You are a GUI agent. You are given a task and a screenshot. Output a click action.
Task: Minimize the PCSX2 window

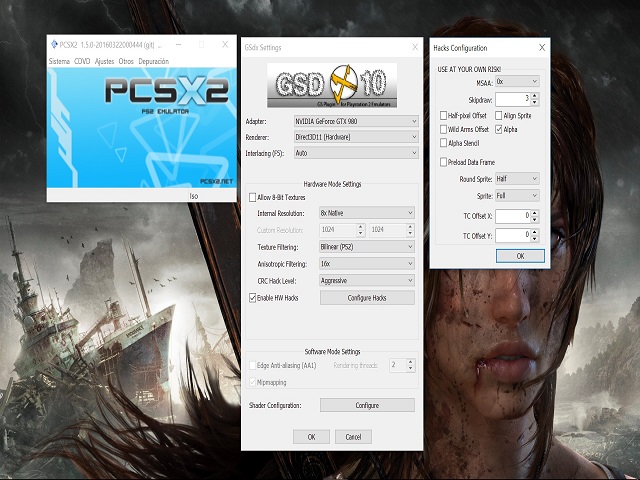click(178, 44)
